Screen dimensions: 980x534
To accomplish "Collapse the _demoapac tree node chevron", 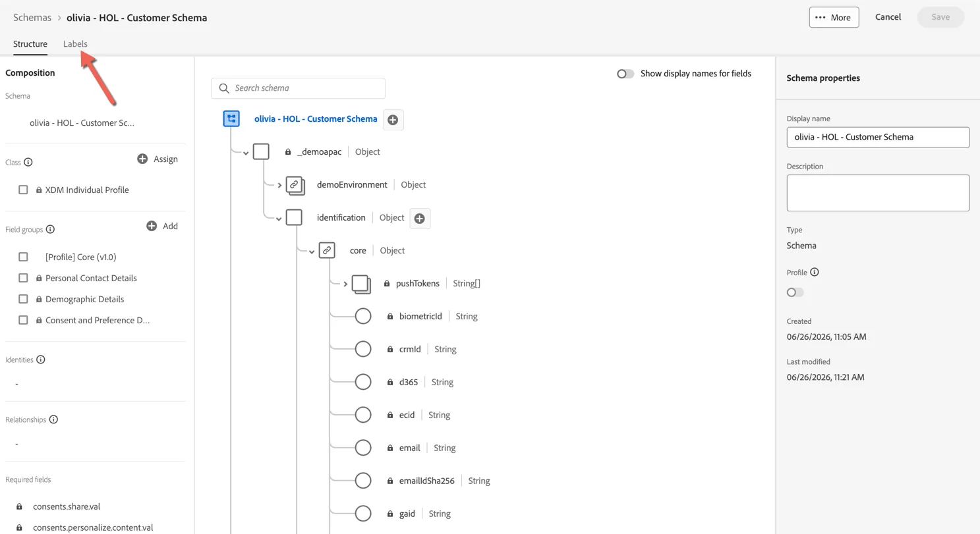I will point(246,153).
